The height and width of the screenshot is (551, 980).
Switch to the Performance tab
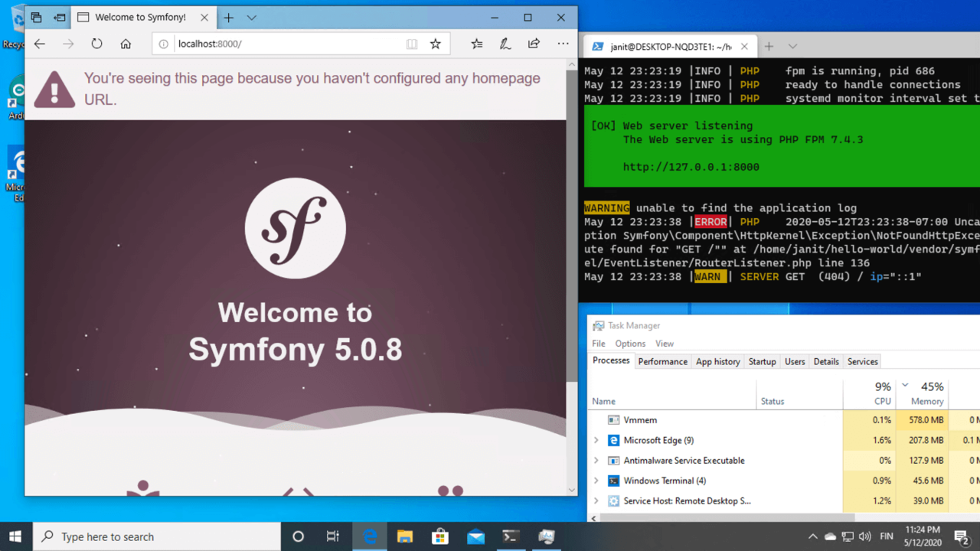tap(662, 361)
